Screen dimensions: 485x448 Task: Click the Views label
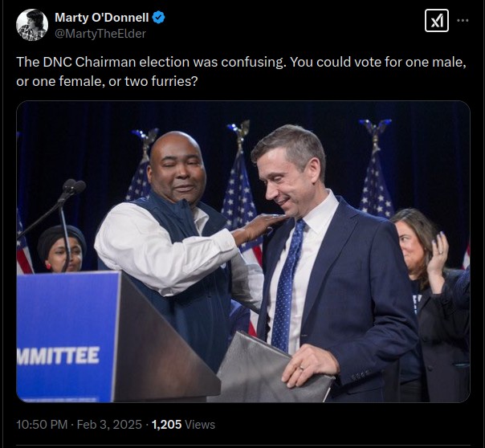tap(200, 425)
